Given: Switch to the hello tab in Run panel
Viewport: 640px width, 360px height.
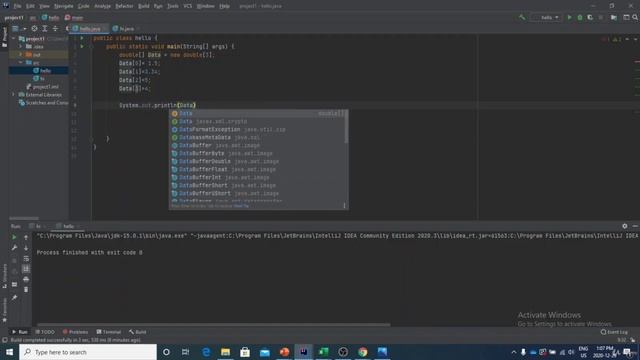Looking at the screenshot, I should 67,226.
